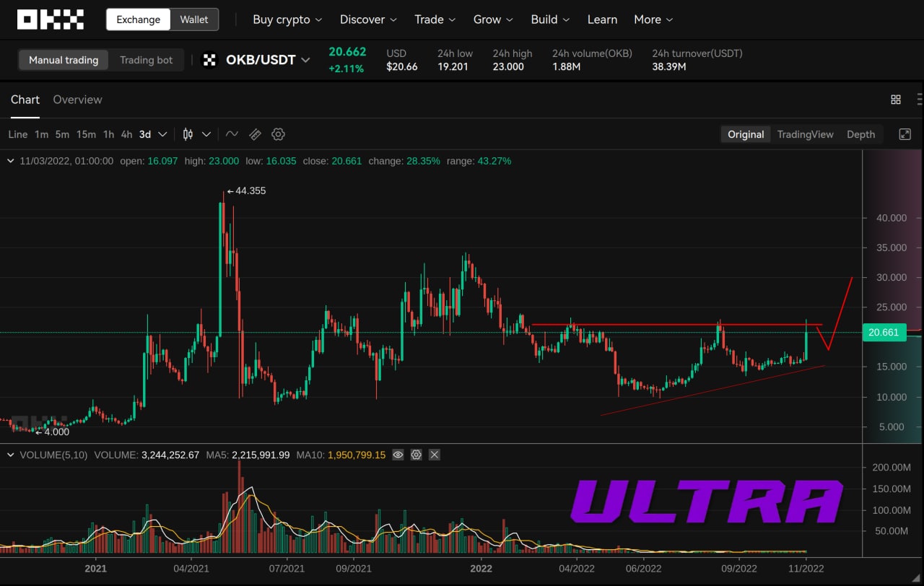This screenshot has height=586, width=924.
Task: Open the Discover dropdown menu
Action: pyautogui.click(x=368, y=19)
